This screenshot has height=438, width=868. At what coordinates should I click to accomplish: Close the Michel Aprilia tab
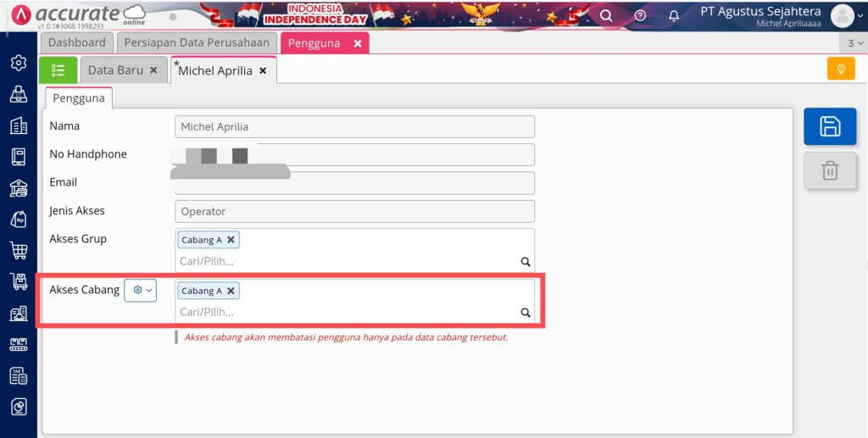[x=263, y=71]
